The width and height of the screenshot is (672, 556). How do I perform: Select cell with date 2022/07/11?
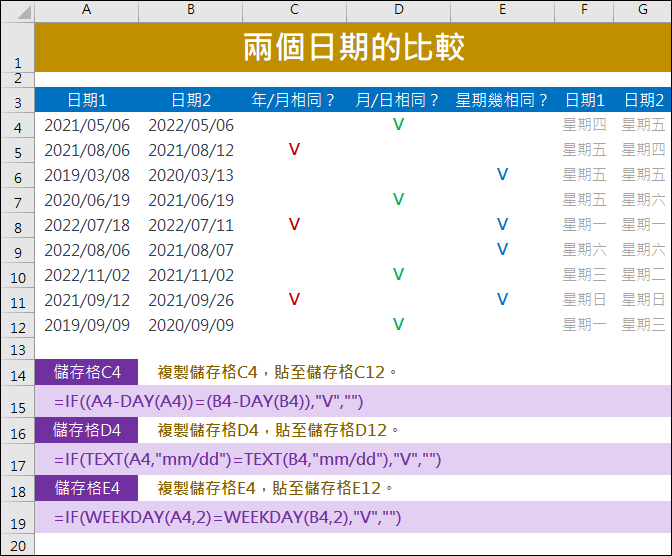191,225
